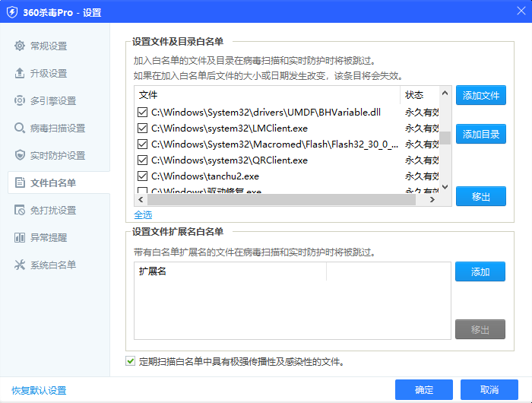Click 添加 to add an extension
532x403 pixels.
[x=480, y=271]
